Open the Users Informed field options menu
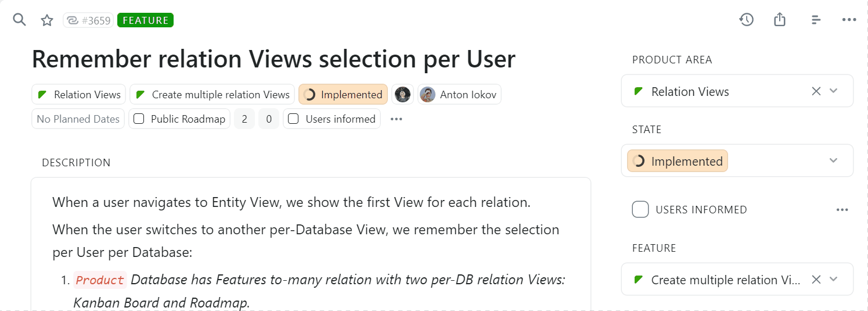 pos(842,210)
